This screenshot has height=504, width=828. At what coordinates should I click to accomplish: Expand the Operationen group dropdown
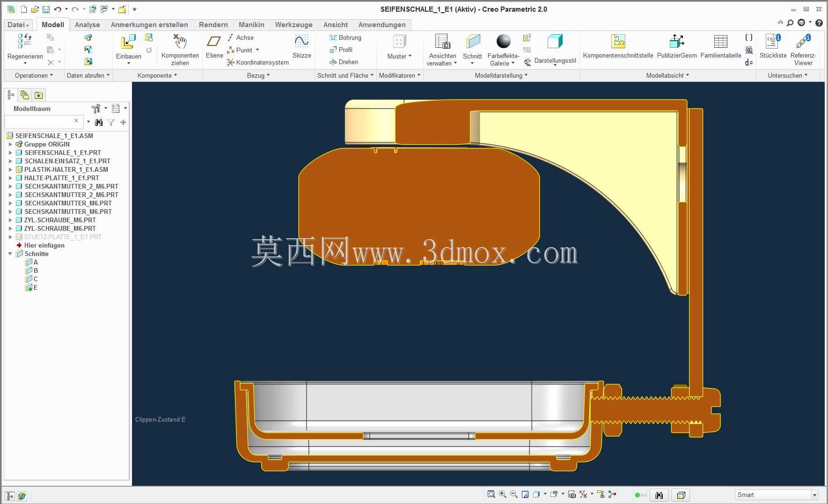(x=34, y=75)
